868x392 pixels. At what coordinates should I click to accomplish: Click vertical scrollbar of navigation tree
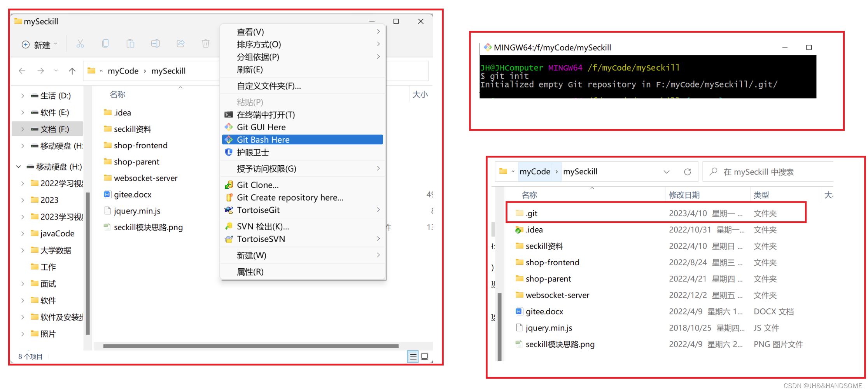tap(87, 263)
